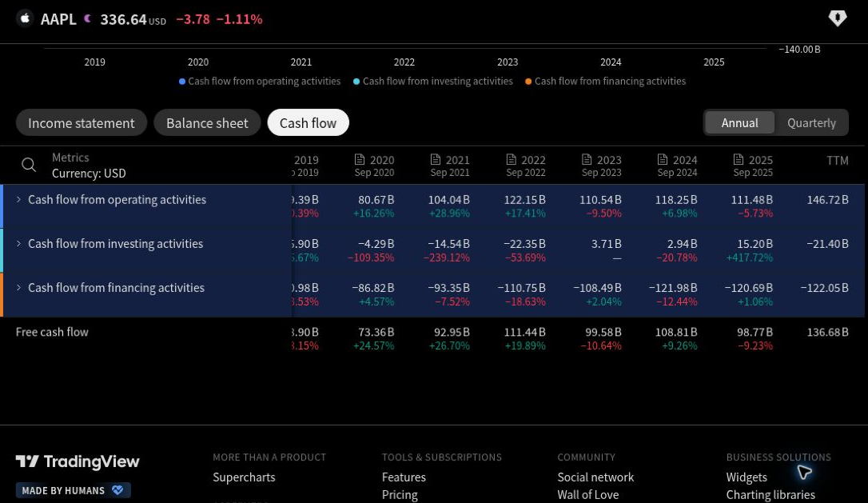The height and width of the screenshot is (503, 868).
Task: Select the Cash flow tab
Action: 308,123
